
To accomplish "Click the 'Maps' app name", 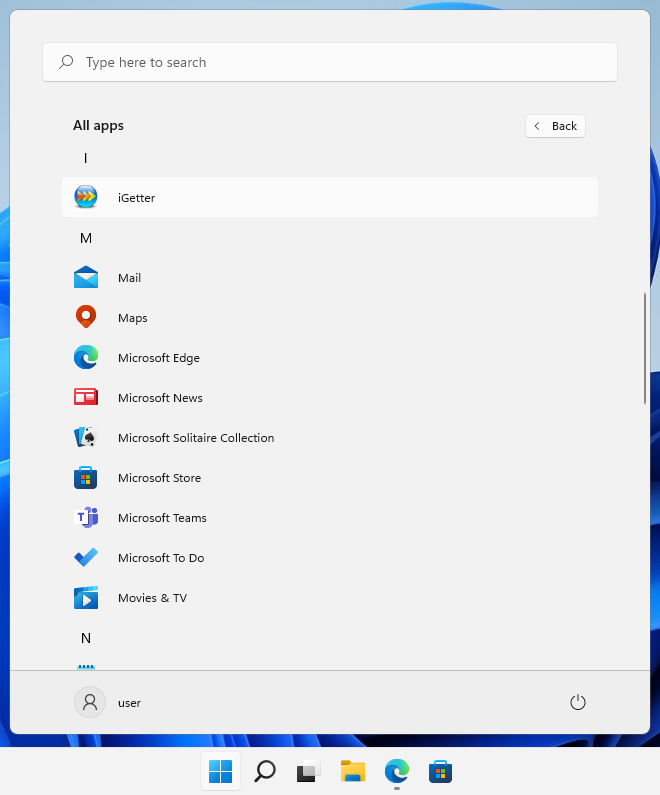I will (133, 318).
